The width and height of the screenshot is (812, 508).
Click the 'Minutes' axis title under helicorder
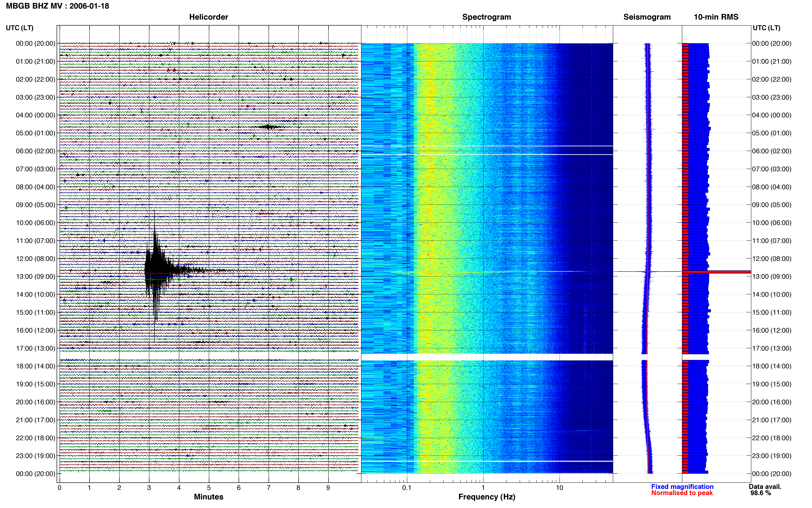(x=209, y=497)
